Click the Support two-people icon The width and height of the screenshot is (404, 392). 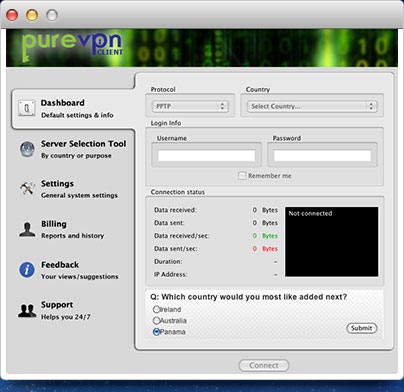[27, 310]
